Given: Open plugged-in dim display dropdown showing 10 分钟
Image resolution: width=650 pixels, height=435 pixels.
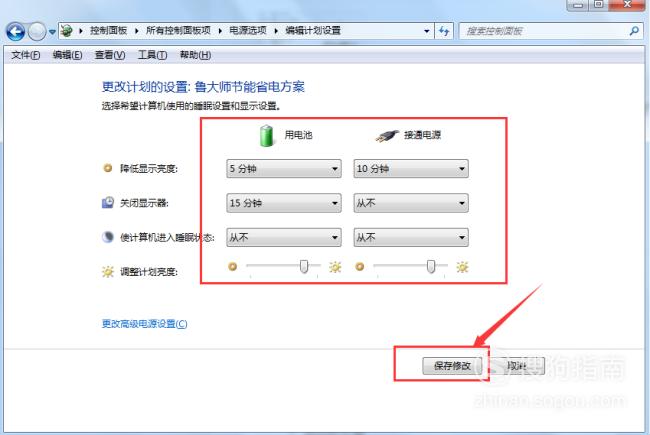Looking at the screenshot, I should tap(411, 169).
